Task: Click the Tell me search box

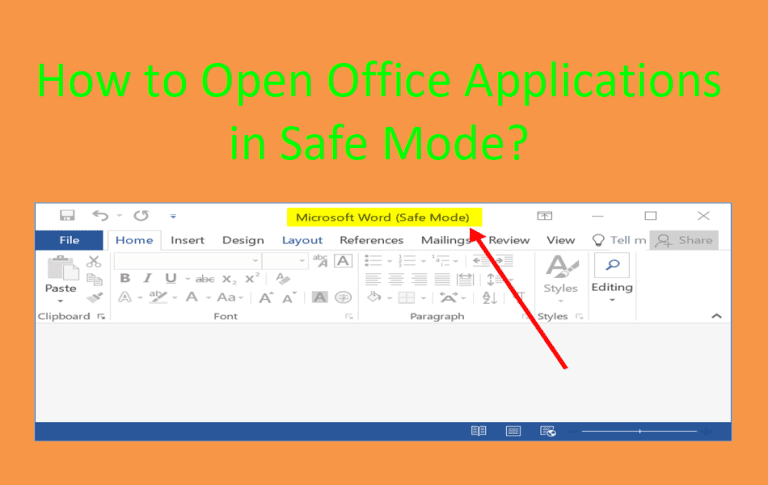Action: point(619,240)
